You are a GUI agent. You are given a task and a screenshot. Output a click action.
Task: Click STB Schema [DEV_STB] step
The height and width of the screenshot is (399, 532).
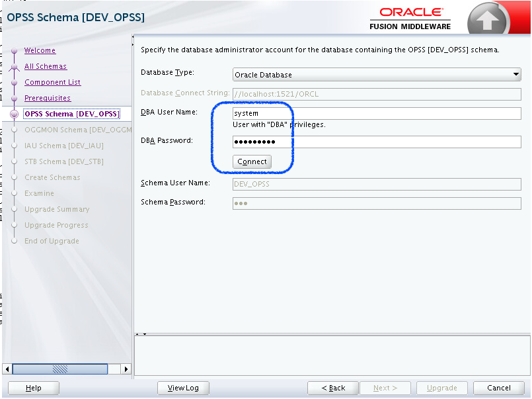point(64,161)
